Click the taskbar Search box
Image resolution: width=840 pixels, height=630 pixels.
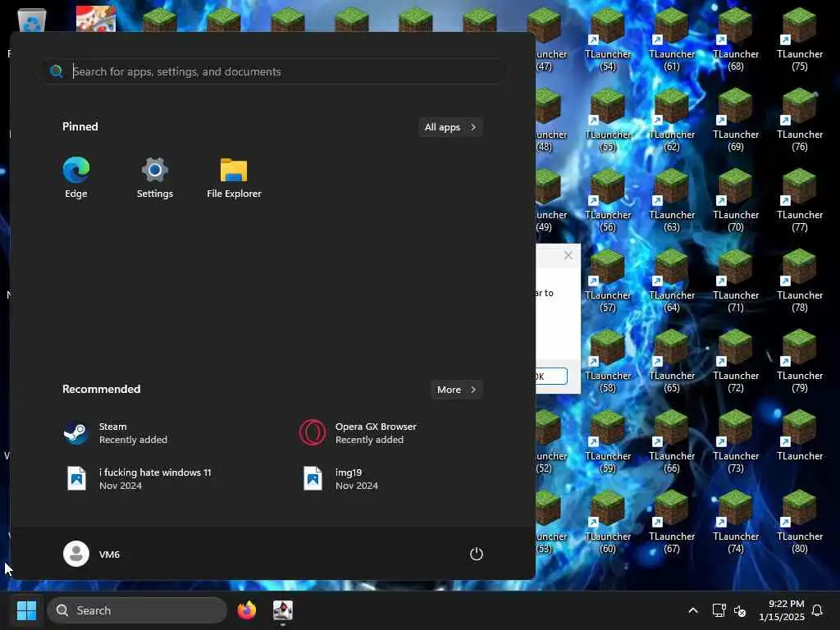click(x=137, y=610)
